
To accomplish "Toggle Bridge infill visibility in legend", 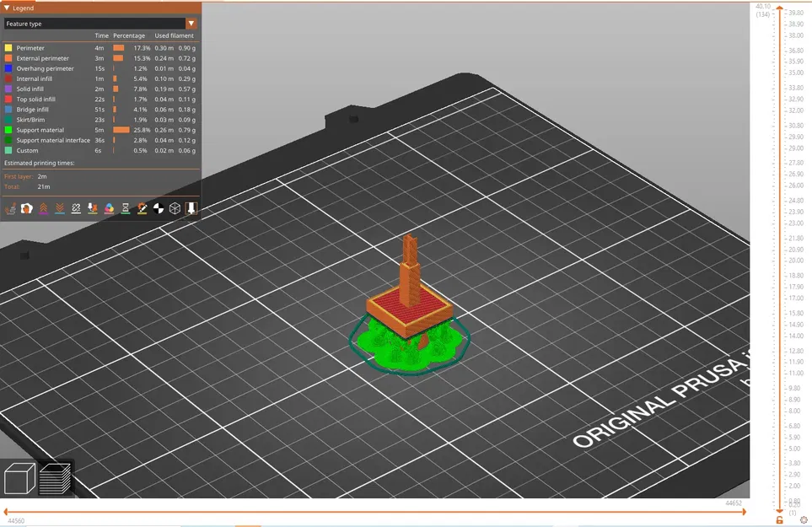I will pyautogui.click(x=100, y=110).
